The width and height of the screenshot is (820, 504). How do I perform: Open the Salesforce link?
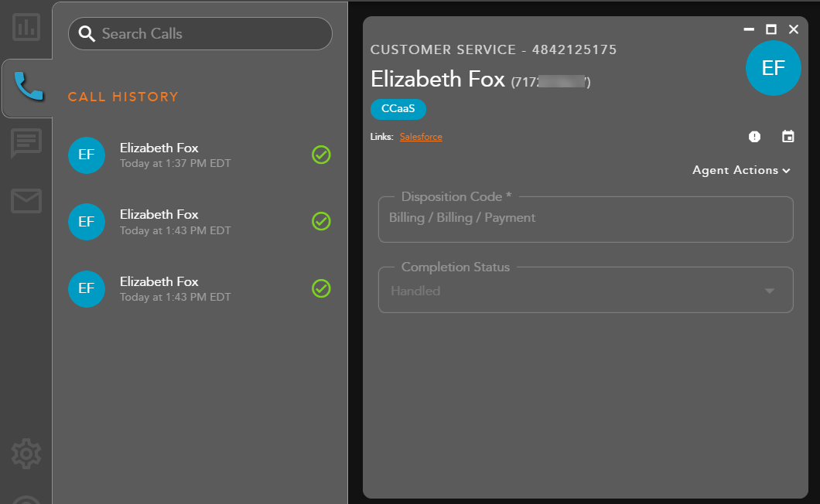point(421,137)
